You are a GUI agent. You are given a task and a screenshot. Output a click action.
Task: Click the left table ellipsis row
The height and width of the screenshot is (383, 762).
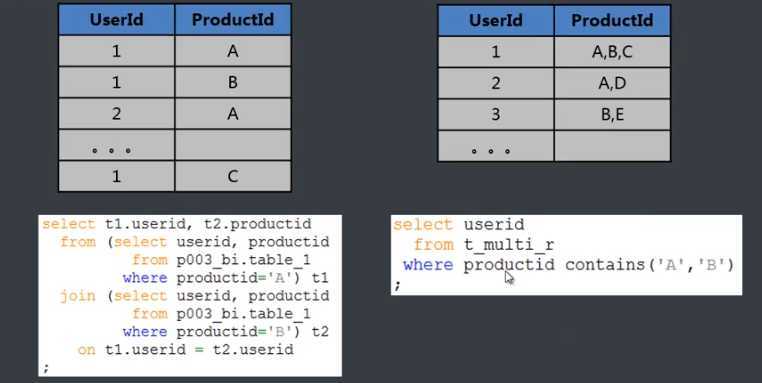tap(175, 145)
